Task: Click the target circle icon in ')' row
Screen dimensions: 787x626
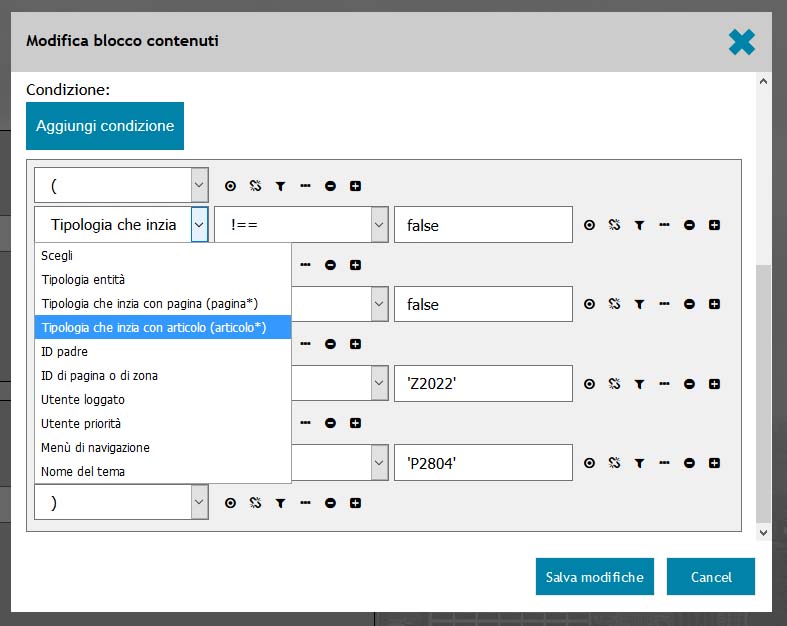Action: coord(230,503)
